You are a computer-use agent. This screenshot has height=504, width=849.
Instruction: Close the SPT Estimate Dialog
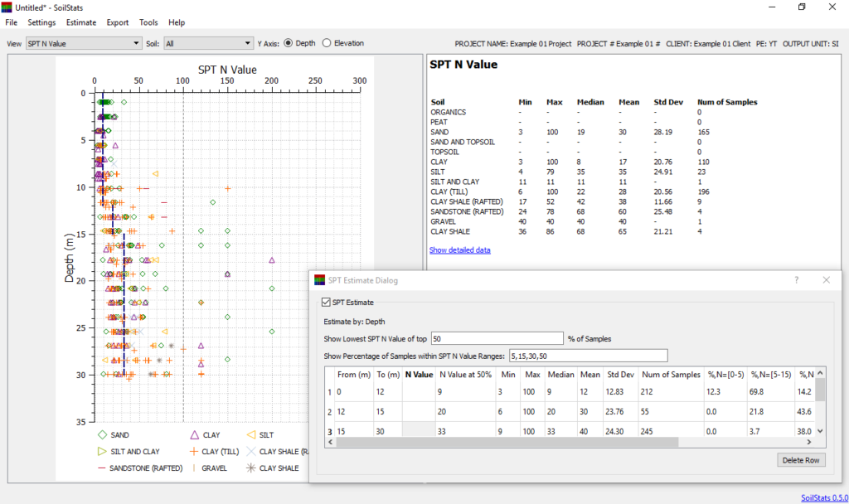coord(827,280)
